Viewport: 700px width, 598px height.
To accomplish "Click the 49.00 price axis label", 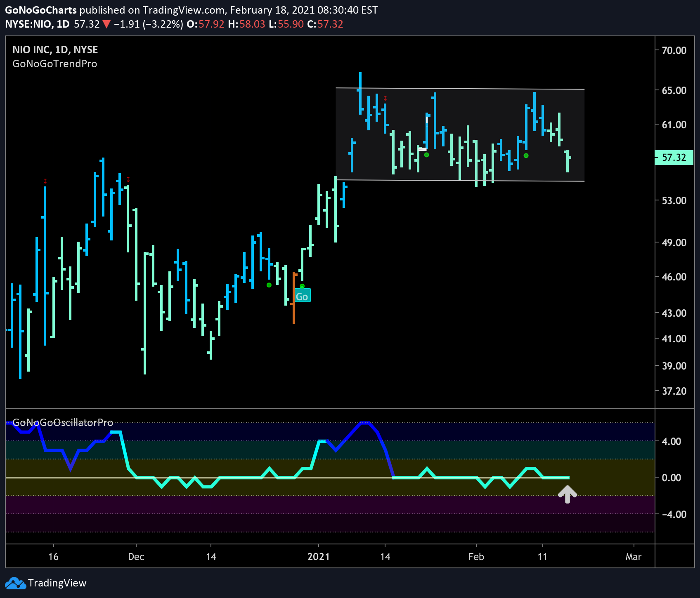I will pyautogui.click(x=674, y=243).
